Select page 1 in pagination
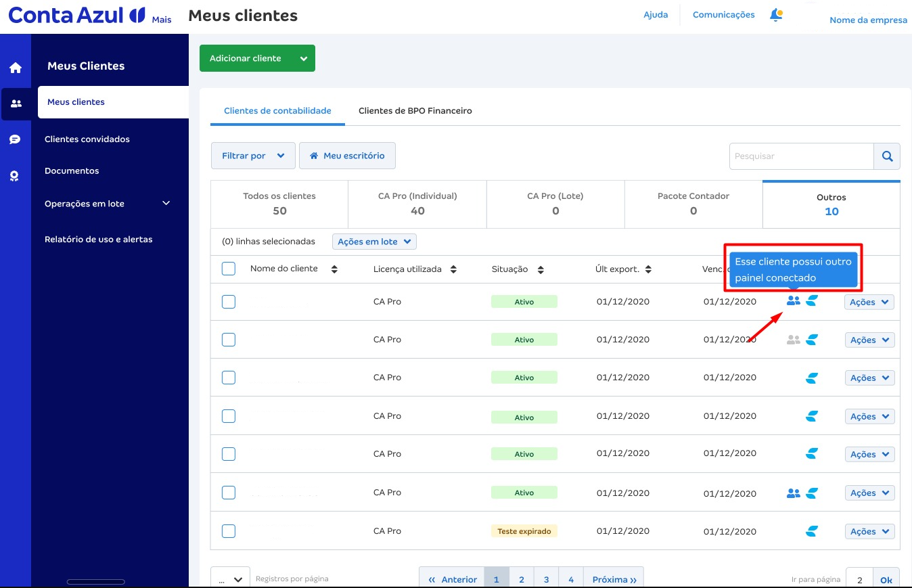Screen dimensions: 912x588 [497, 579]
